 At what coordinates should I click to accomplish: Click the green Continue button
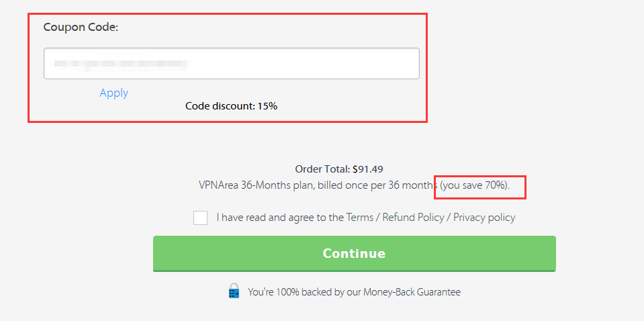click(x=355, y=254)
